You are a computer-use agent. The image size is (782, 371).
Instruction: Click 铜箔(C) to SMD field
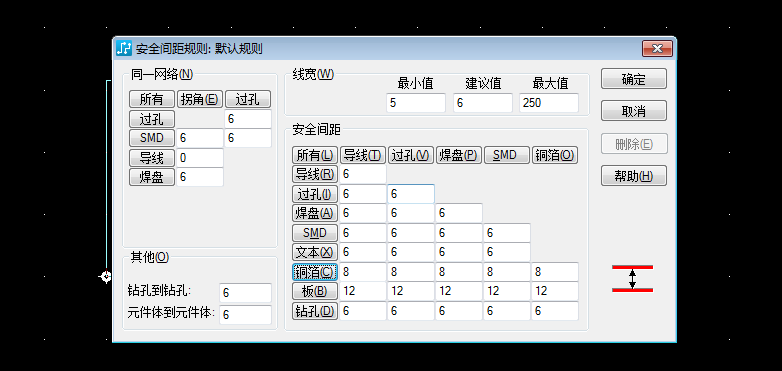507,272
